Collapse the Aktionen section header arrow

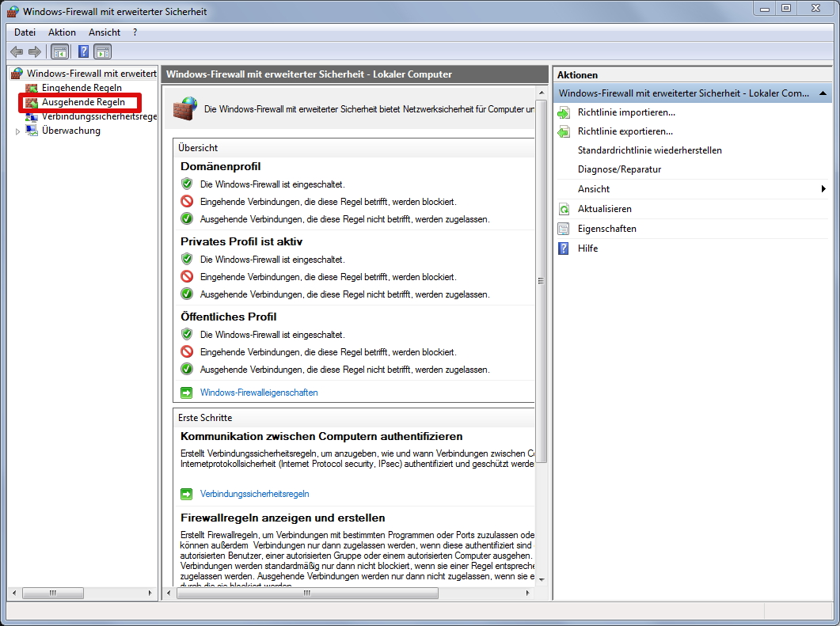coord(823,93)
